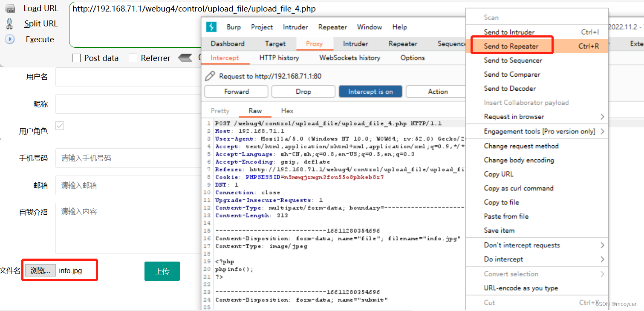644x311 pixels.
Task: Switch to the Repeater tool tab
Action: pyautogui.click(x=403, y=43)
